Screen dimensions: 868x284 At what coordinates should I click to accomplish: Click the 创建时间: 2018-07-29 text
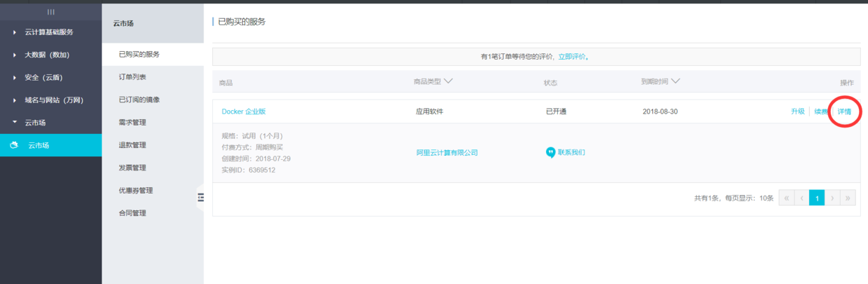point(255,158)
